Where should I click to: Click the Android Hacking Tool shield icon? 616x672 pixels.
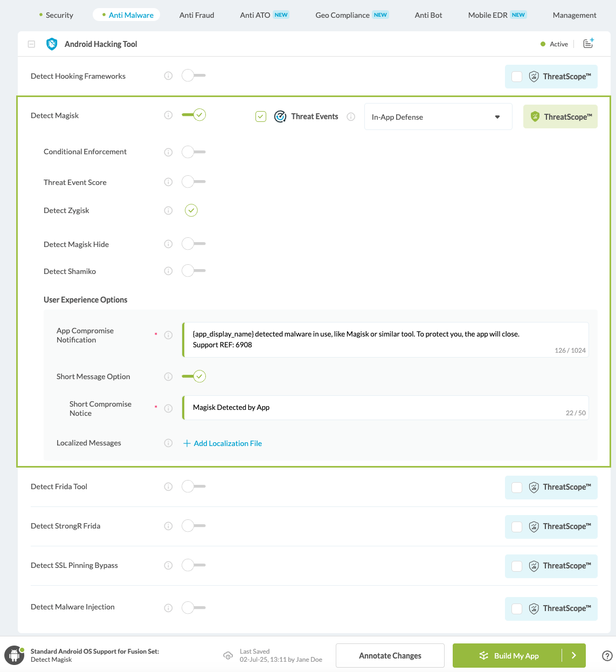tap(52, 44)
